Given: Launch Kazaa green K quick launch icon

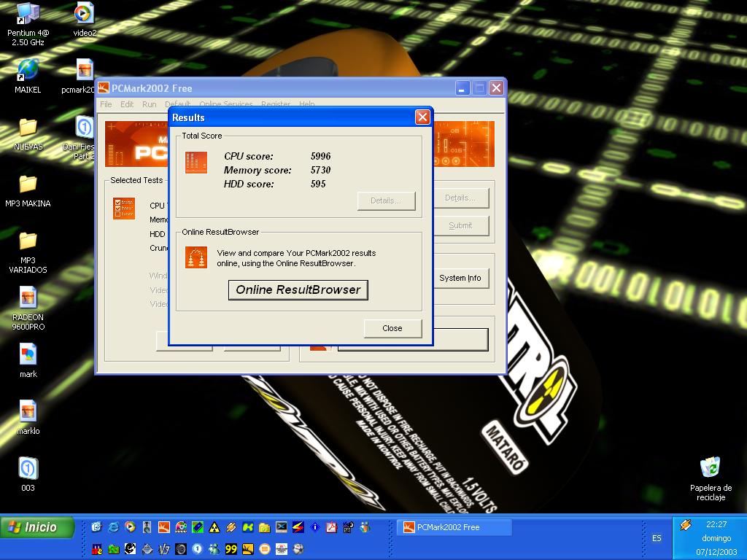Looking at the screenshot, I should 248,526.
